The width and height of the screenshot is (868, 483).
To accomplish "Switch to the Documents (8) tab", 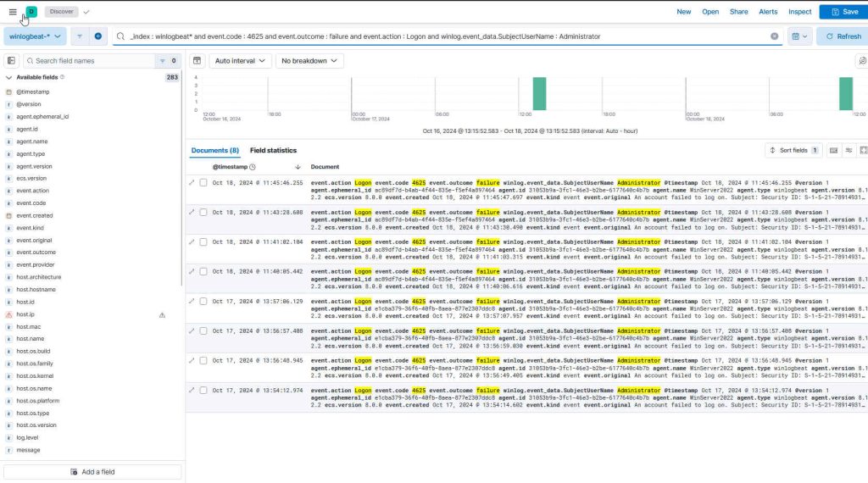I will pyautogui.click(x=214, y=151).
